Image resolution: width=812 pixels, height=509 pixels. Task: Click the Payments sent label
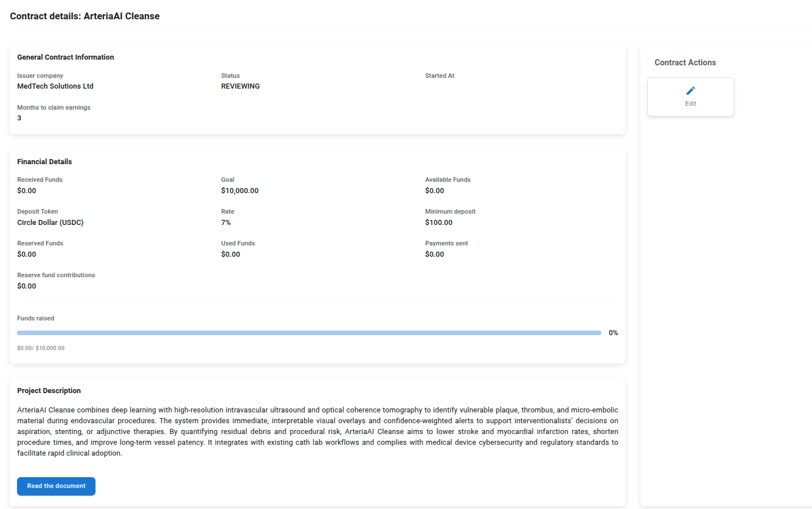[446, 243]
